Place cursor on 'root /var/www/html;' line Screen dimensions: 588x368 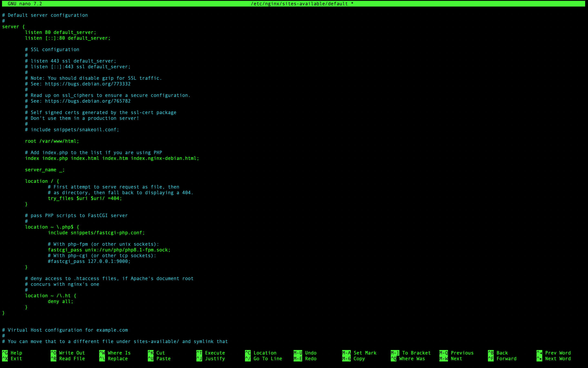click(x=52, y=141)
